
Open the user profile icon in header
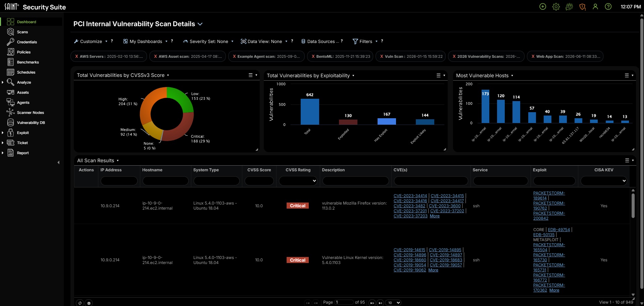(595, 7)
